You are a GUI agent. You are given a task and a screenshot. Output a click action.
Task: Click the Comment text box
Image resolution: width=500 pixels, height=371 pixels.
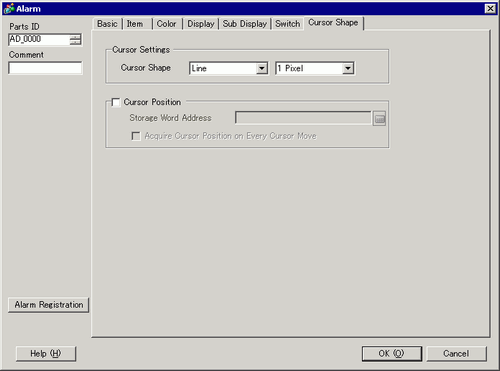click(x=45, y=68)
